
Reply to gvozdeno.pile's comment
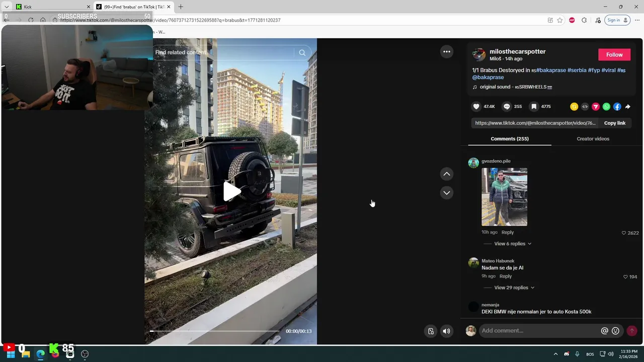pyautogui.click(x=508, y=232)
